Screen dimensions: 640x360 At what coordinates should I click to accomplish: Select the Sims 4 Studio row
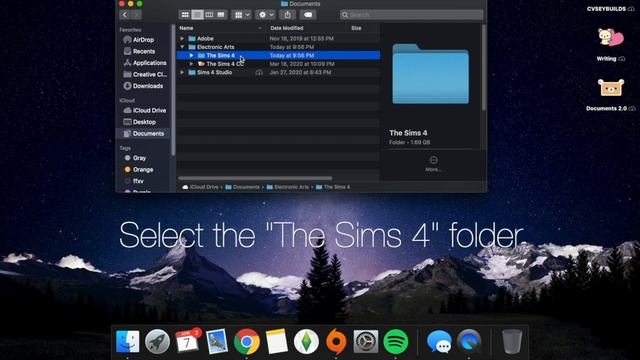pos(278,72)
